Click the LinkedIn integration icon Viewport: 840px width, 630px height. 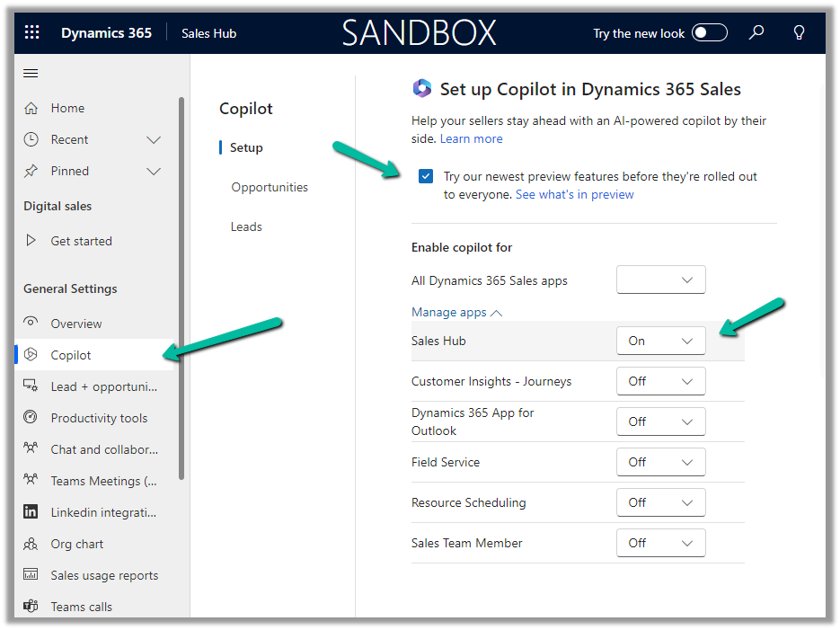(x=31, y=512)
